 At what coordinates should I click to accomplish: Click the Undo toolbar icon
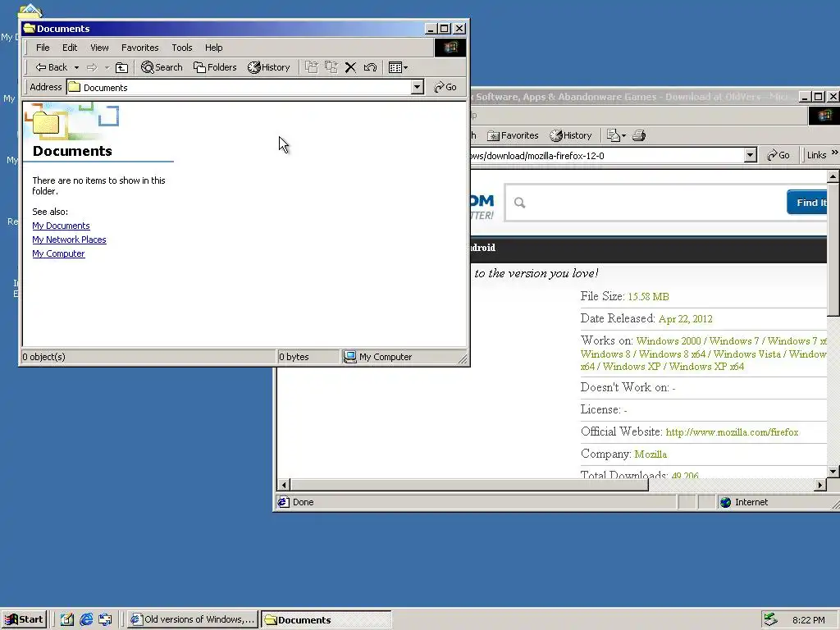coord(370,67)
